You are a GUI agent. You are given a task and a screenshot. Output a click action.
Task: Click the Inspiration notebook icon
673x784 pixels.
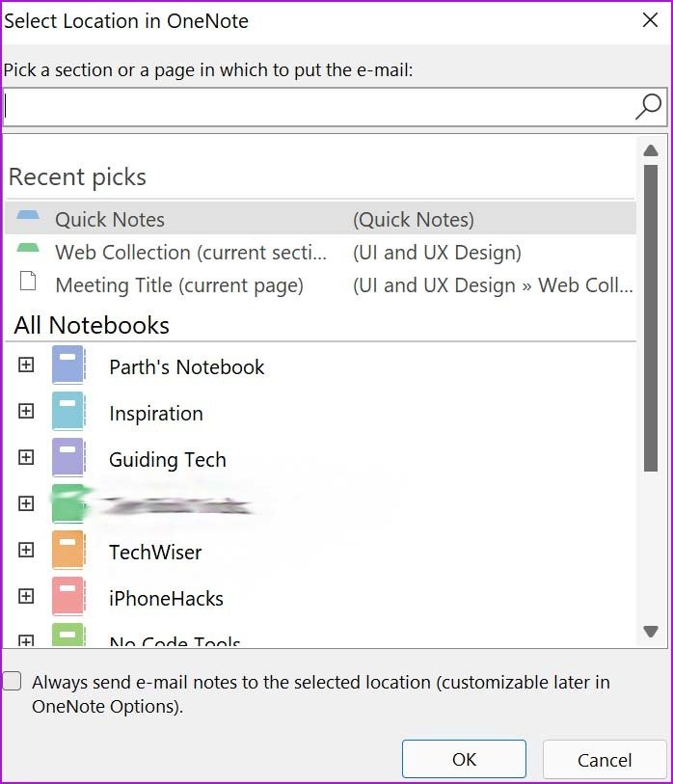click(68, 412)
